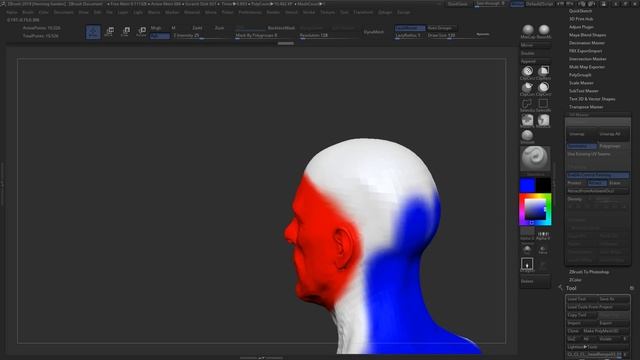Open the MatCap material sphere
The image size is (640, 360).
528,29
